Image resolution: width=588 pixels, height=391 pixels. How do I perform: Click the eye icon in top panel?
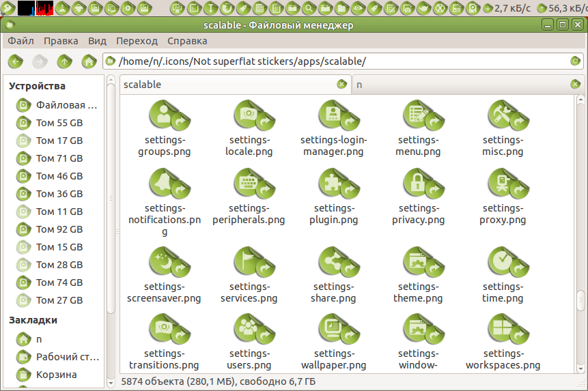358,8
